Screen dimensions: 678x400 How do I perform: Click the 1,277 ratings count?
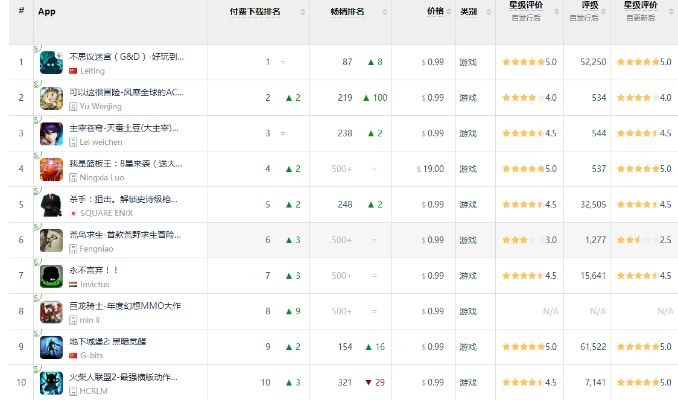click(596, 240)
